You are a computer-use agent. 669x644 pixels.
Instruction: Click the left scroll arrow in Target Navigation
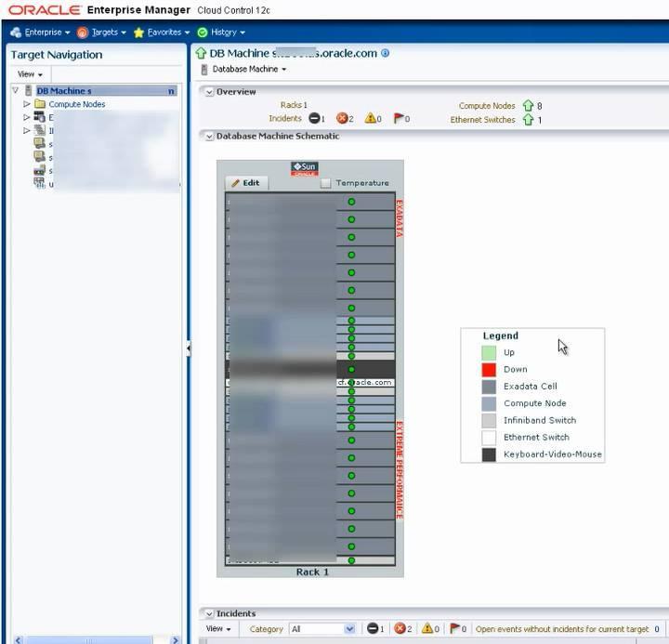18,640
